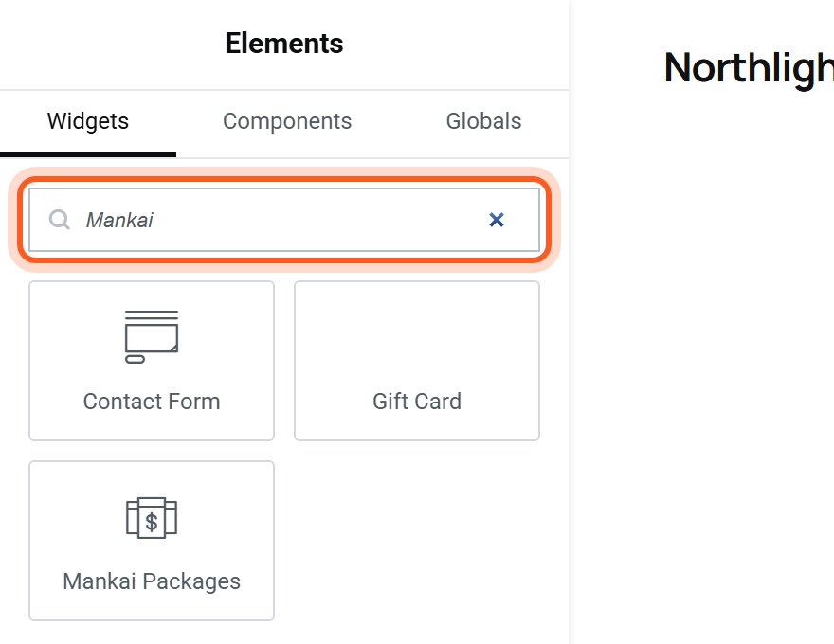Choose the Gift Card widget card
Viewport: 834px width, 644px height.
pyautogui.click(x=417, y=361)
